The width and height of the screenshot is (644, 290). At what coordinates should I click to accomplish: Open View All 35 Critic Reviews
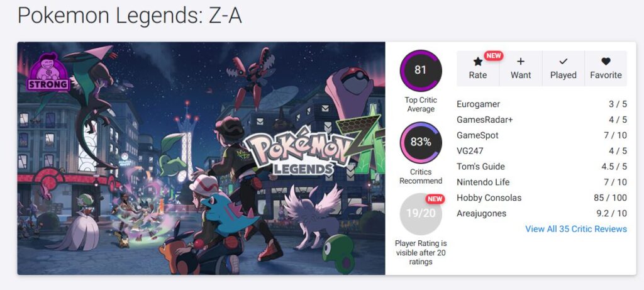coord(576,229)
